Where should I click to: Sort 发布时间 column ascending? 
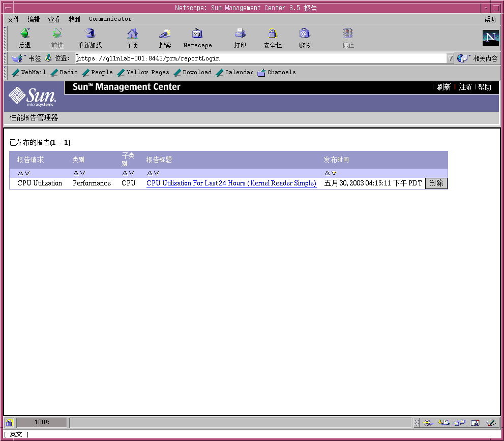coord(327,173)
